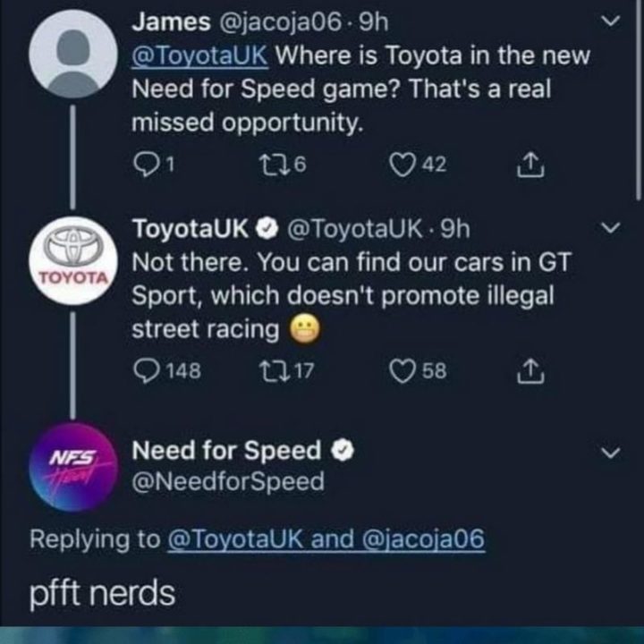Like James's tweet with 42 likes
The width and height of the screenshot is (644, 644).
(x=402, y=164)
